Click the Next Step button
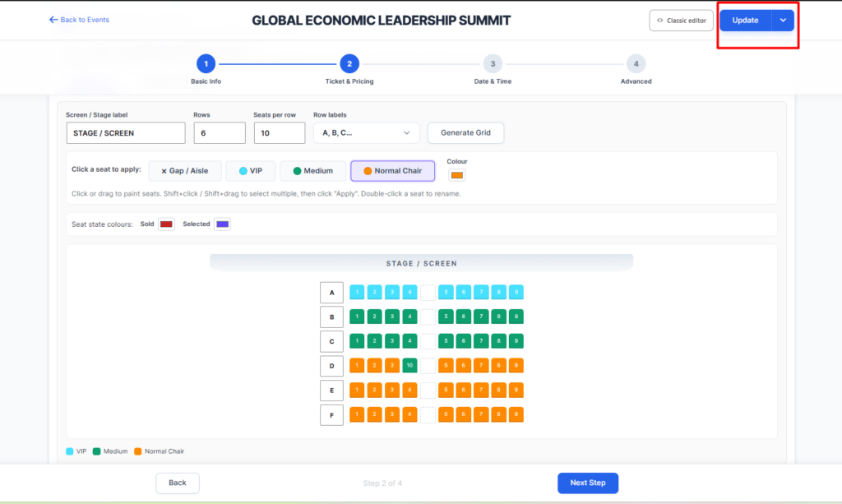 tap(587, 483)
